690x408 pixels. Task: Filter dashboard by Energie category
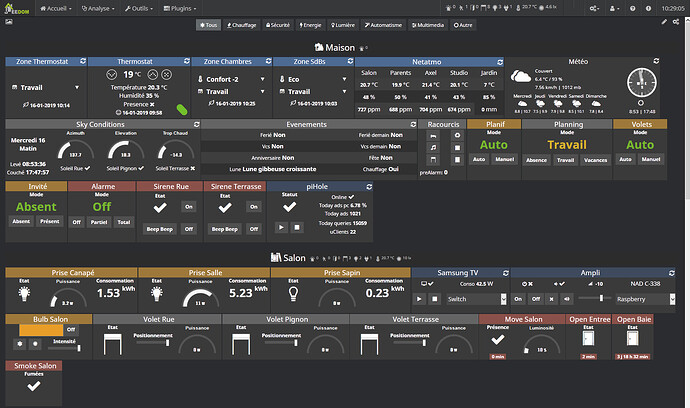pyautogui.click(x=311, y=25)
